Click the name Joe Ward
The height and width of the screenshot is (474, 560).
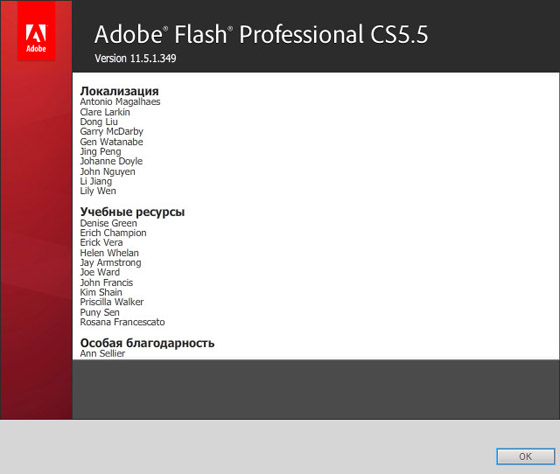(100, 273)
